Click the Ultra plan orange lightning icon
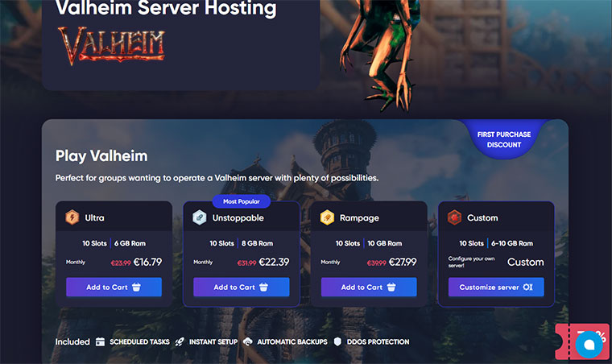Viewport: 612px width, 364px height. pyautogui.click(x=72, y=217)
